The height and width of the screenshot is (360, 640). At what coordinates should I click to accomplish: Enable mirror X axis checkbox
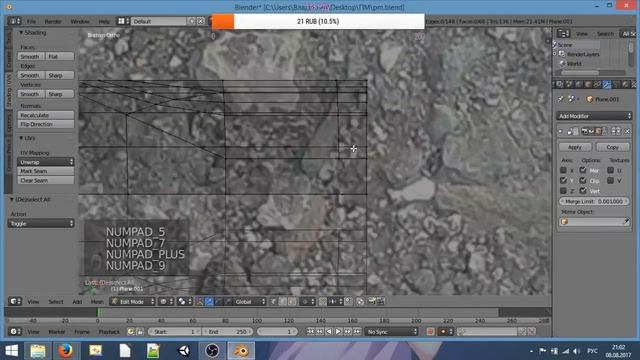tap(563, 170)
